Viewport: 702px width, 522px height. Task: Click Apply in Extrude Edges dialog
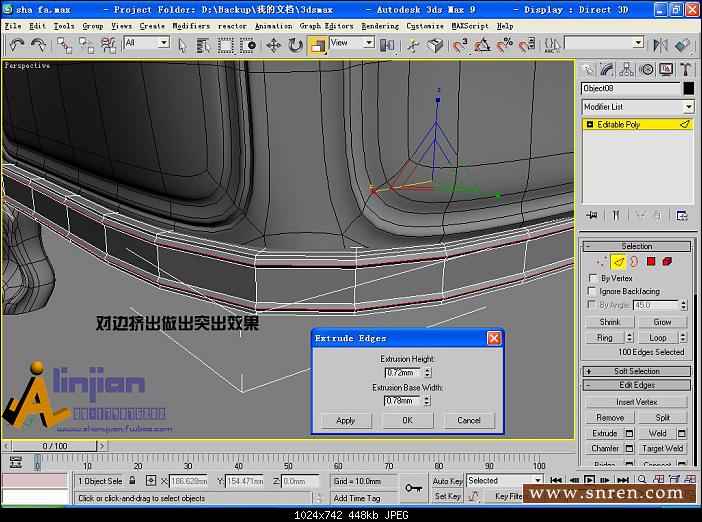coord(346,420)
